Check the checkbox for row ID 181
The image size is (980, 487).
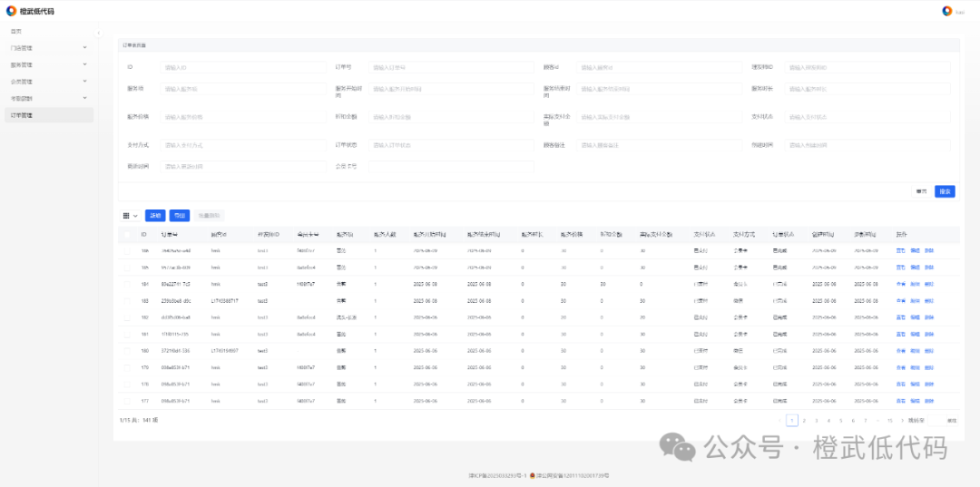tap(128, 334)
